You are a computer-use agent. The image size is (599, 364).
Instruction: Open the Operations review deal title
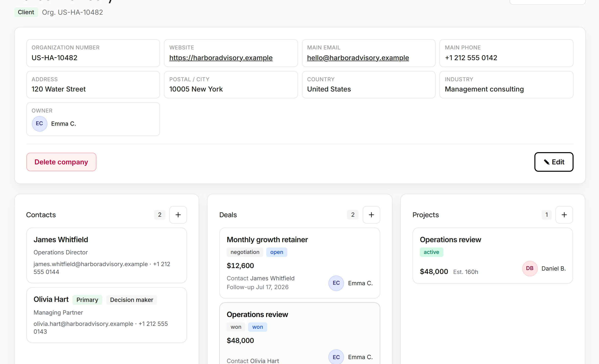click(257, 315)
